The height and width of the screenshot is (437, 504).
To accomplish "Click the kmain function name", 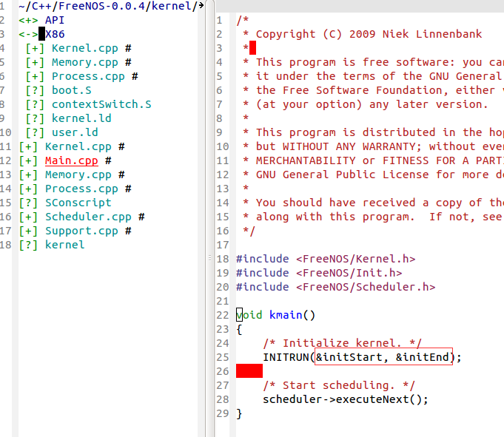I will (x=286, y=315).
